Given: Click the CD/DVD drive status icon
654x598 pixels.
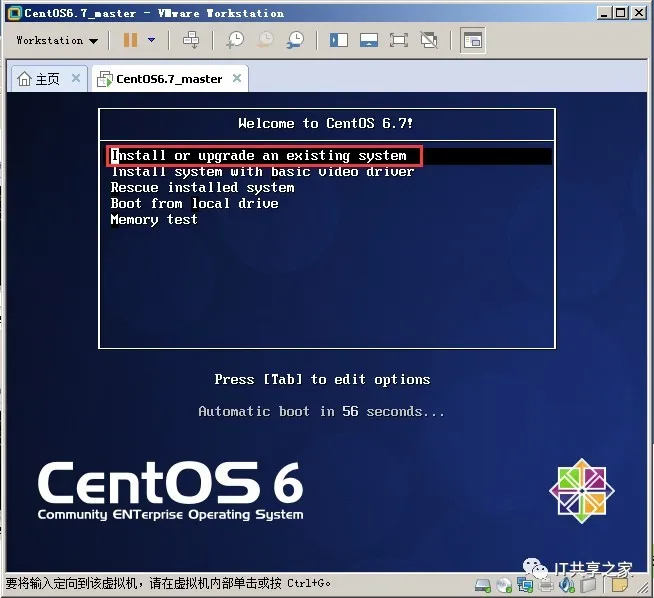Looking at the screenshot, I should [x=504, y=585].
